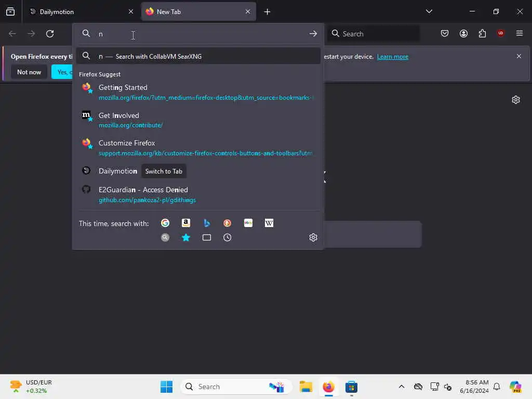Search open tabs with tab icon

[x=207, y=237]
